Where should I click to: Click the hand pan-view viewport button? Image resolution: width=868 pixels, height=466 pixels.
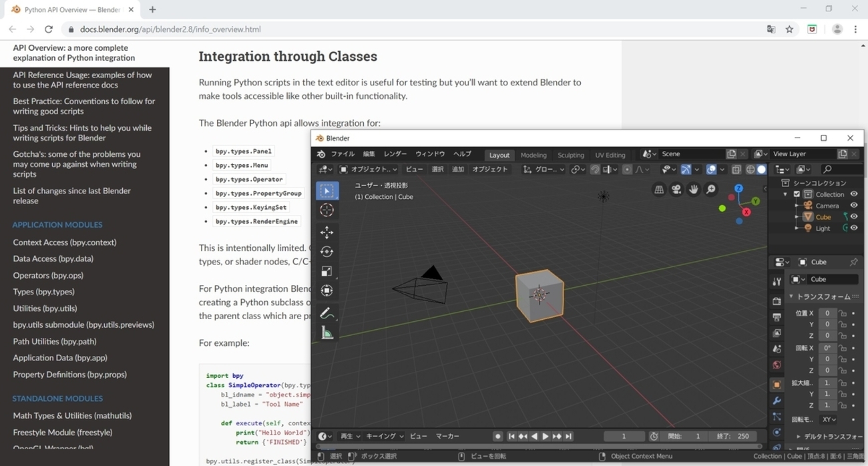(694, 189)
